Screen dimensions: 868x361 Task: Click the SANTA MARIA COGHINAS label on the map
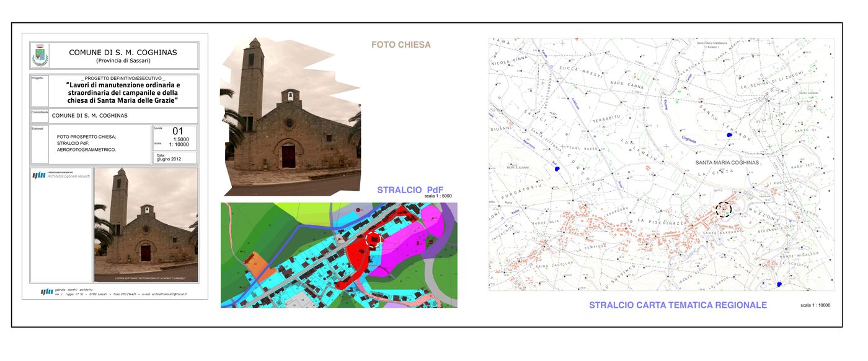[x=727, y=163]
